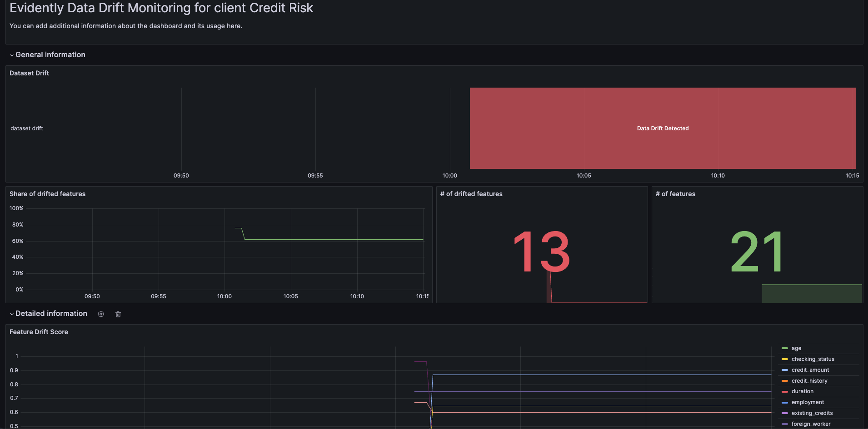Open the Share of drifted features panel title
Screen dimensions: 868x429
pos(47,194)
